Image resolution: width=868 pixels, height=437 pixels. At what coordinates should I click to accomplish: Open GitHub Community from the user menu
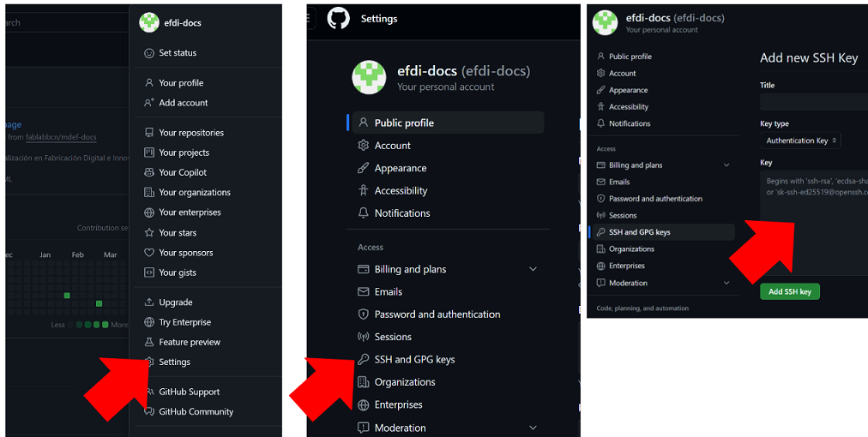pos(196,412)
